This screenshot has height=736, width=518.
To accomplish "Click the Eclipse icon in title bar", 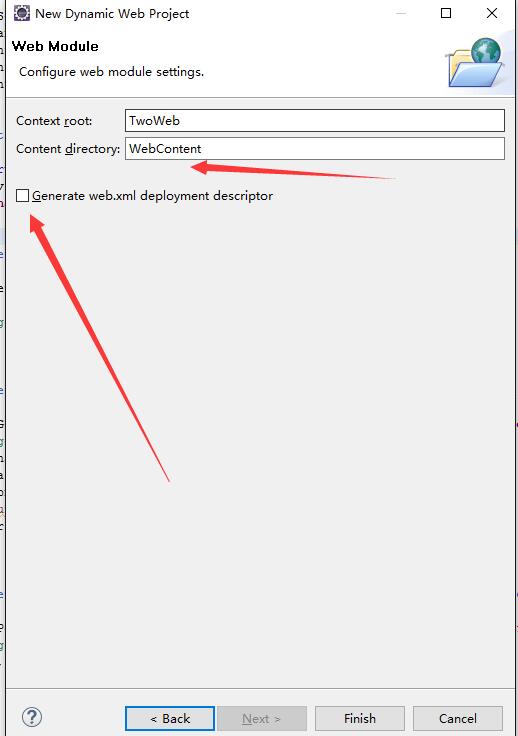I will coord(22,13).
